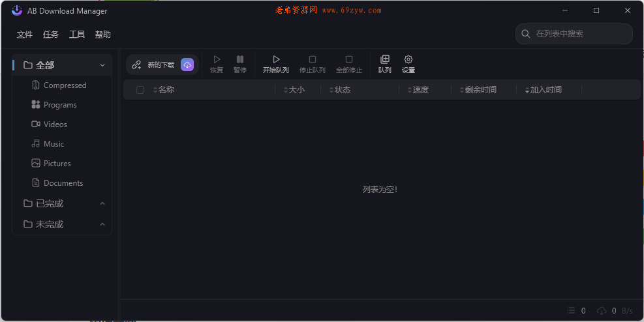This screenshot has width=644, height=322.
Task: Open the 文件 menu
Action: pyautogui.click(x=25, y=35)
